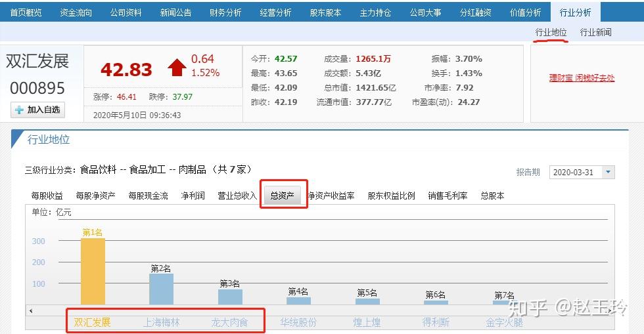The width and height of the screenshot is (644, 334).
Task: Click the 得利斯 company label
Action: 436,322
